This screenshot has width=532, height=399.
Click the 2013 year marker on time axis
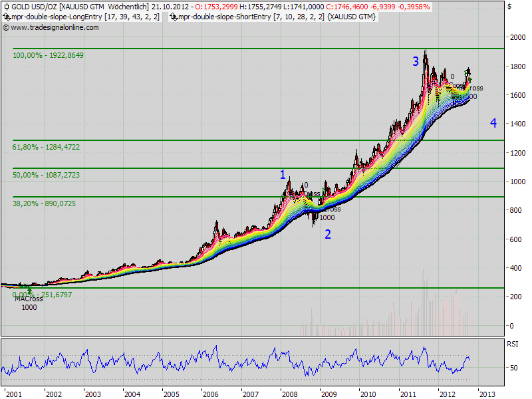click(x=487, y=394)
